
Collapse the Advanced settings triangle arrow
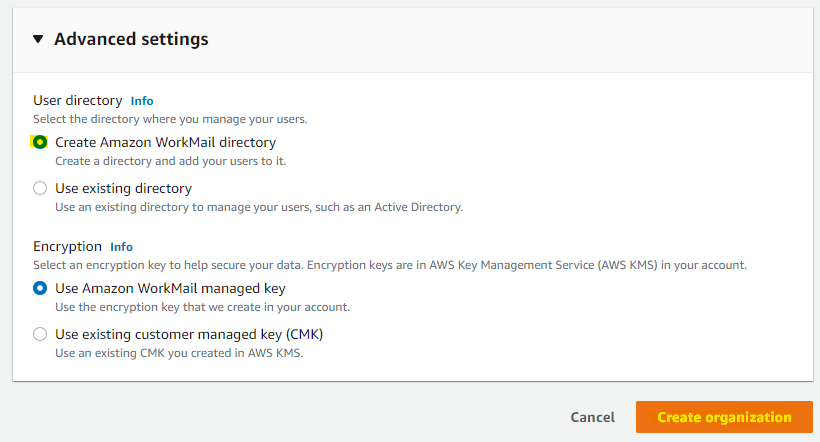coord(38,40)
